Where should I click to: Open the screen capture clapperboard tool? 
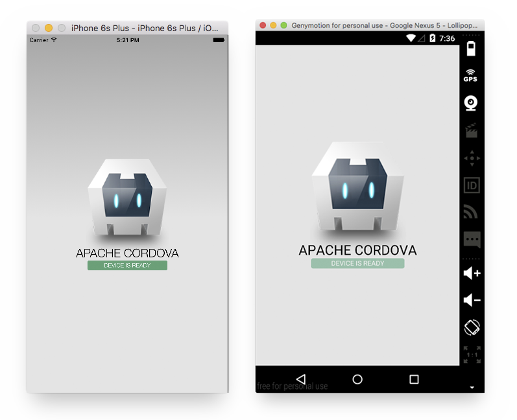pyautogui.click(x=471, y=130)
